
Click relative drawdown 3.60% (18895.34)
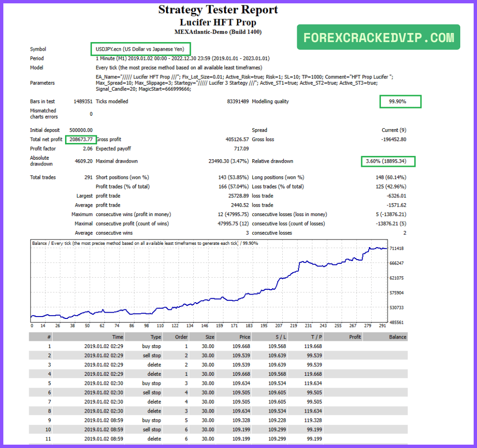click(x=386, y=161)
